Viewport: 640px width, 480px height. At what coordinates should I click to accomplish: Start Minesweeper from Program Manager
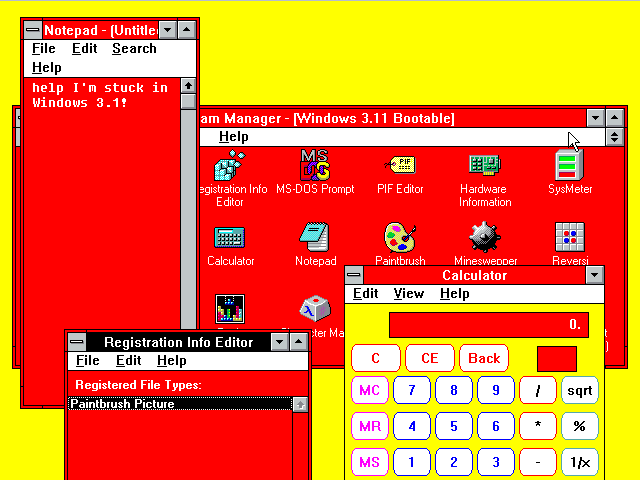coord(485,238)
